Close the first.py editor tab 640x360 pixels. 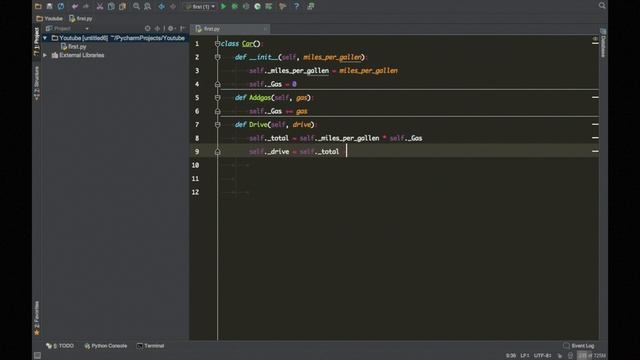pos(265,29)
